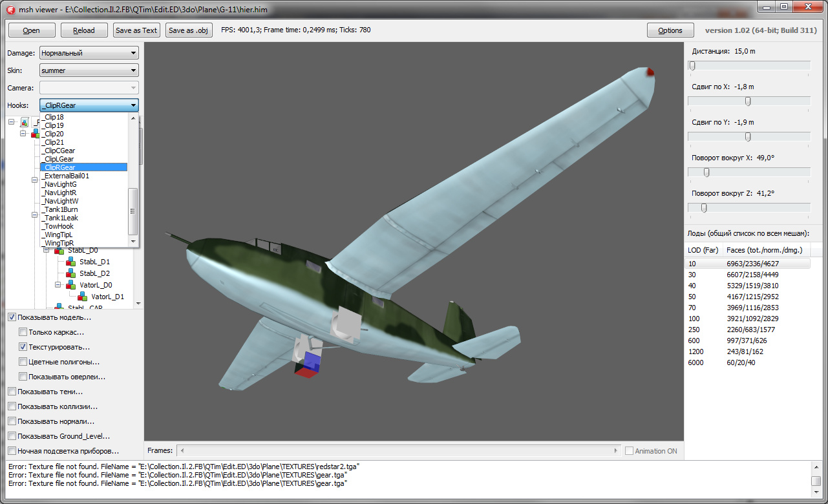Enable the 'Цветные полигоны' checkbox
This screenshot has height=504, width=828.
[23, 362]
